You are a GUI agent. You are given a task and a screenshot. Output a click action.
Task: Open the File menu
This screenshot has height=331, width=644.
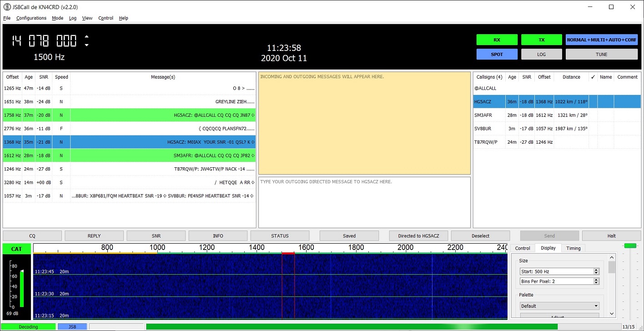(x=7, y=18)
